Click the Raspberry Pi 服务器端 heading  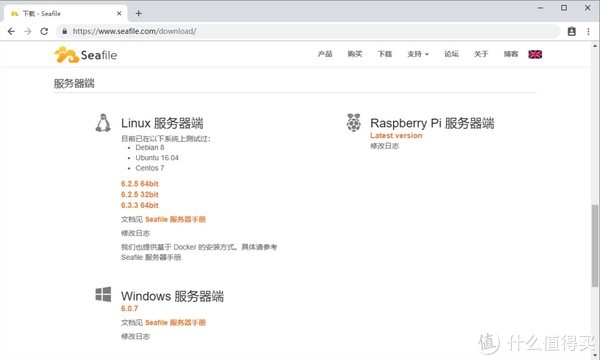click(432, 123)
